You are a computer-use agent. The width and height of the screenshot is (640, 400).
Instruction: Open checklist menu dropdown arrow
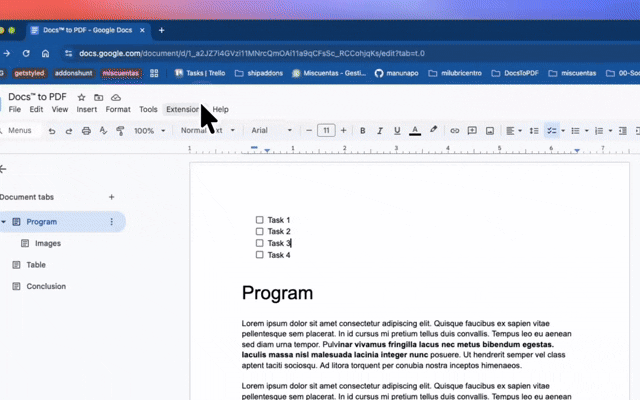[x=563, y=131]
